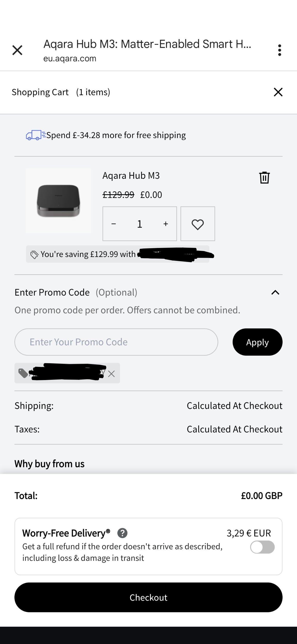Collapse the Enter Promo Code section

tap(275, 292)
